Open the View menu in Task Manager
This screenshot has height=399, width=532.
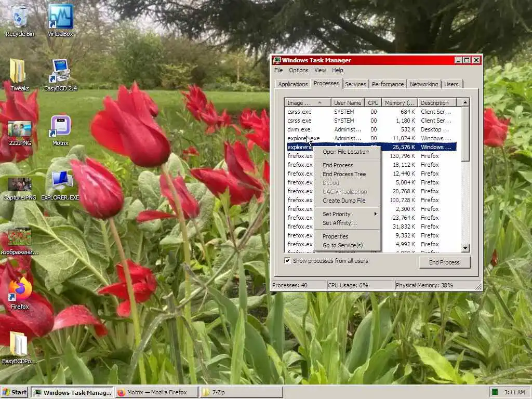[320, 70]
